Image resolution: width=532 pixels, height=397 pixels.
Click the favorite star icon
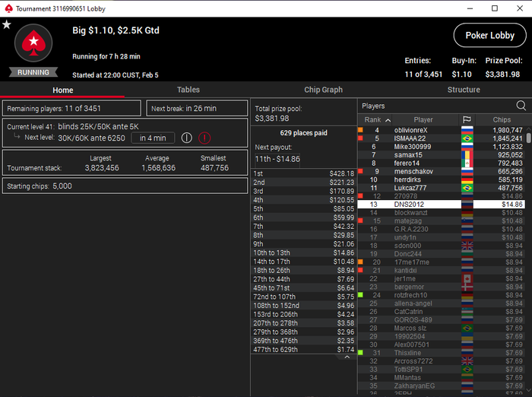coord(6,24)
